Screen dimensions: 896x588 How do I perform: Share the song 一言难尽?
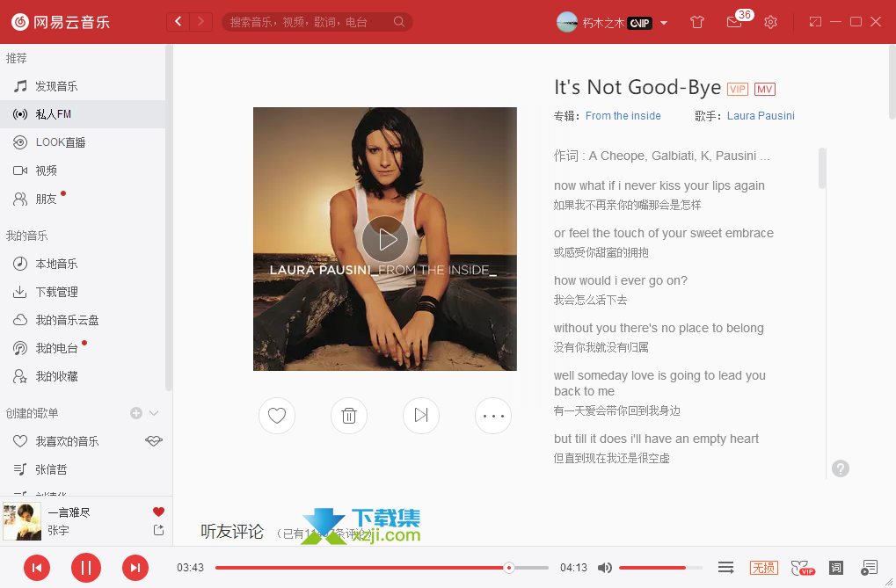point(159,530)
